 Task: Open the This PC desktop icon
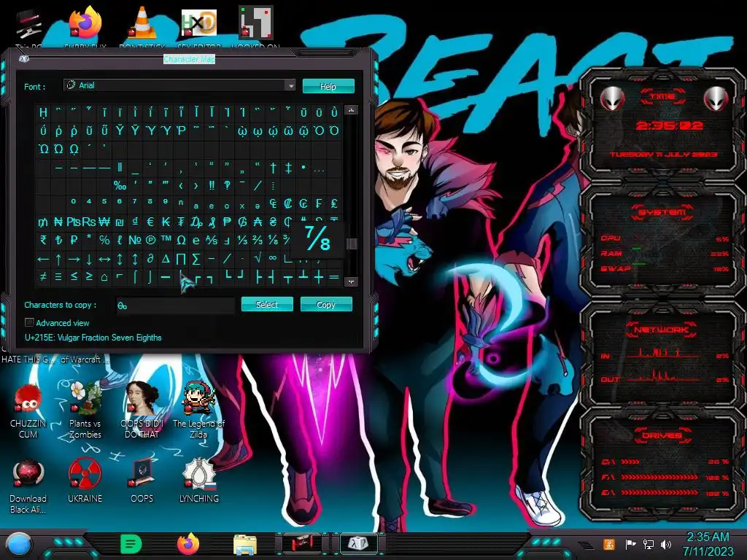coord(28,25)
